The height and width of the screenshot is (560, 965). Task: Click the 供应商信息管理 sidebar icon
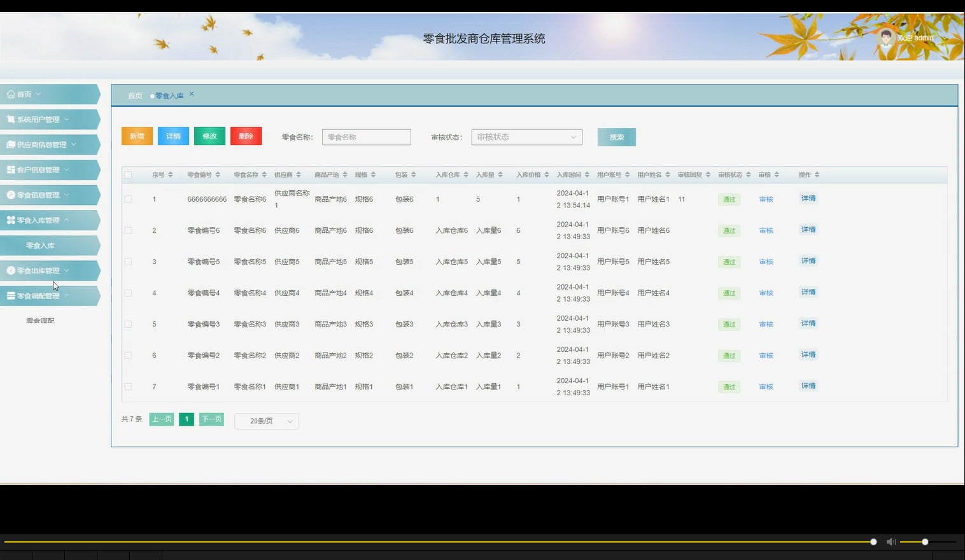pyautogui.click(x=10, y=144)
